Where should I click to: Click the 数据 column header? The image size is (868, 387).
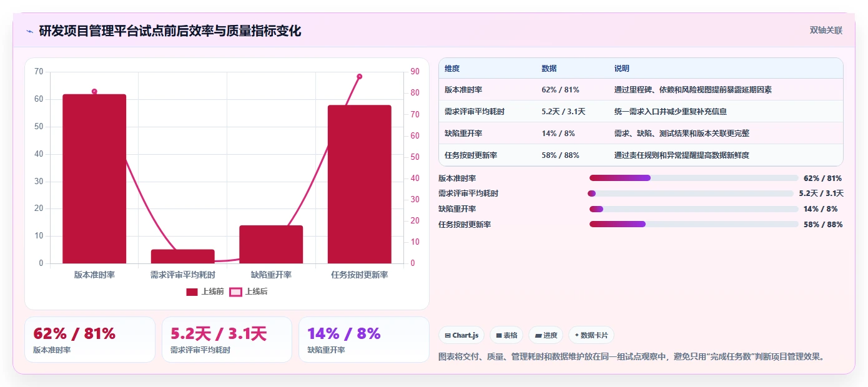(549, 69)
